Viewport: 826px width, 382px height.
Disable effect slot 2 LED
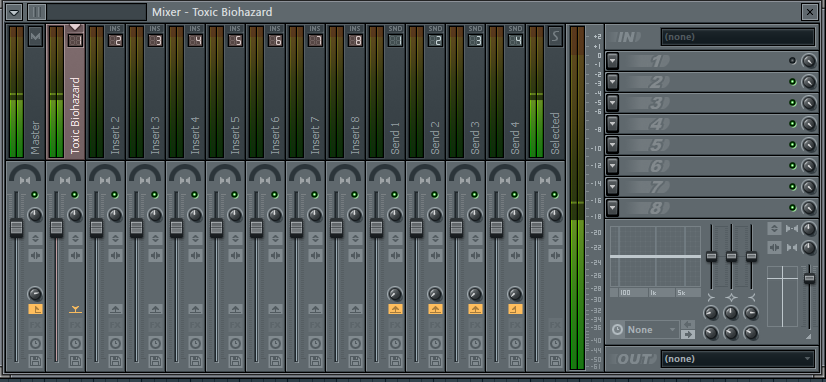click(x=792, y=82)
